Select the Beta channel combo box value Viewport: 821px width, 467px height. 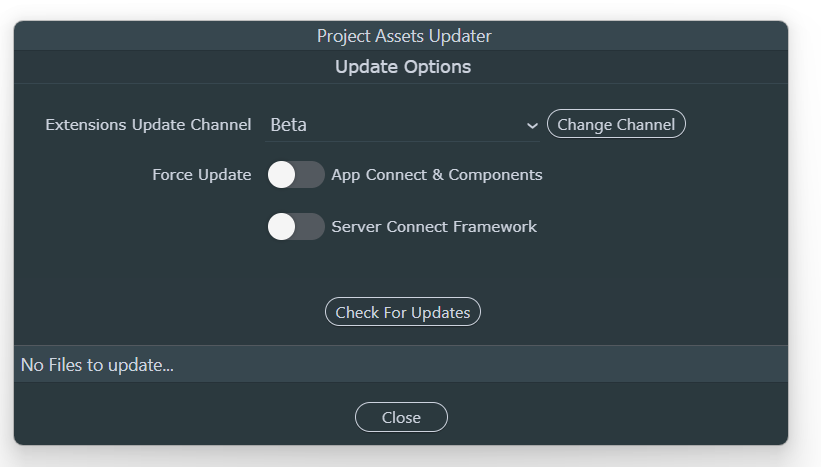point(289,126)
